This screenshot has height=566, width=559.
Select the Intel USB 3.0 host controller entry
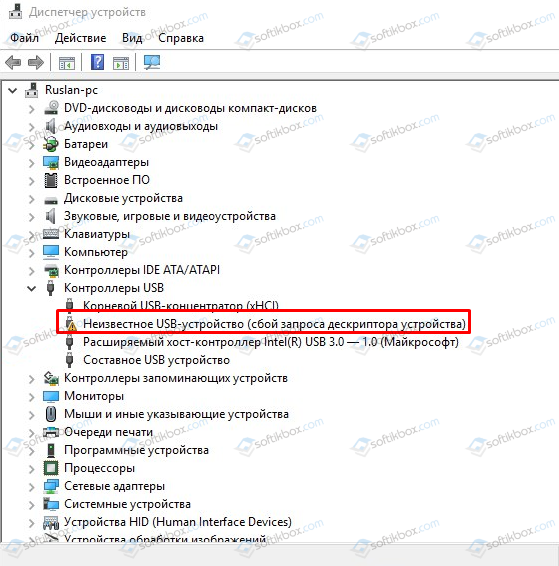pos(271,342)
